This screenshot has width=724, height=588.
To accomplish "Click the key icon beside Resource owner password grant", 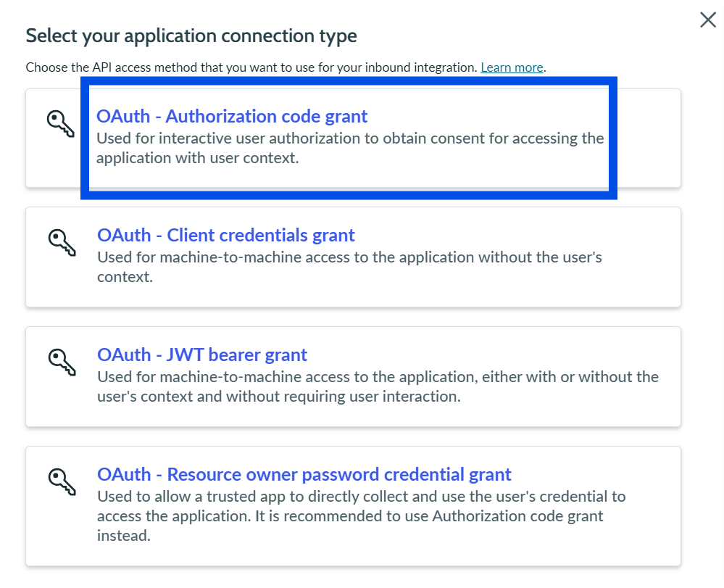I will 62,481.
